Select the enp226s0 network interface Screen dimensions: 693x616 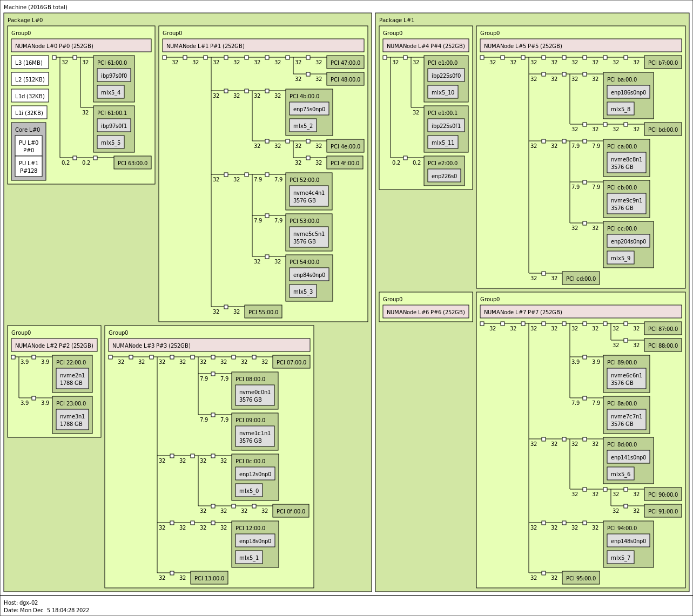443,175
